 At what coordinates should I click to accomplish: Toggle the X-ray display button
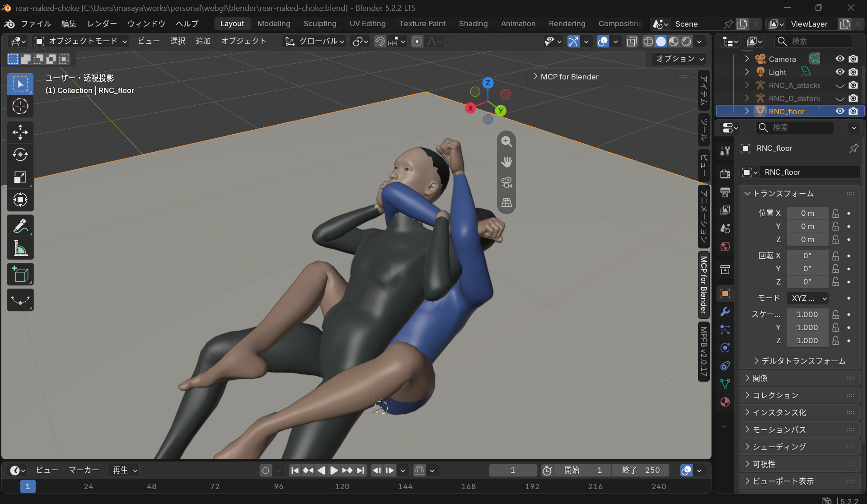632,42
